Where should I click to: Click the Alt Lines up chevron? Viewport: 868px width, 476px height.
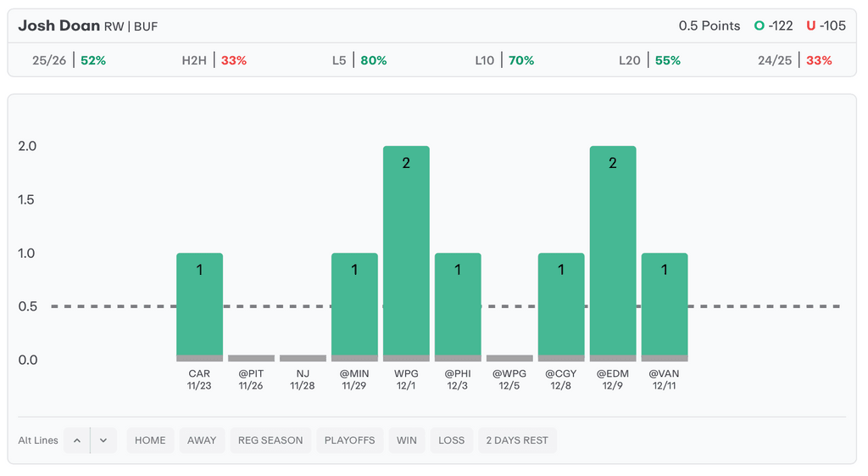pos(76,440)
